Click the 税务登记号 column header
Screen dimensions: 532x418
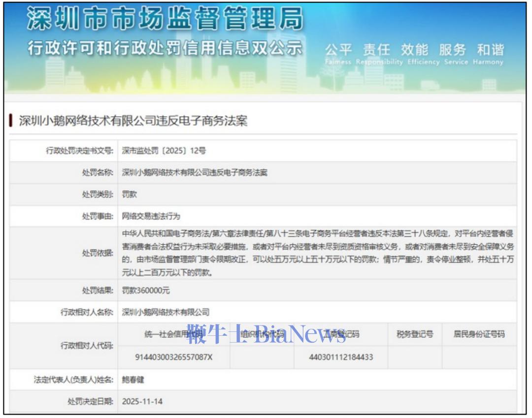point(415,334)
